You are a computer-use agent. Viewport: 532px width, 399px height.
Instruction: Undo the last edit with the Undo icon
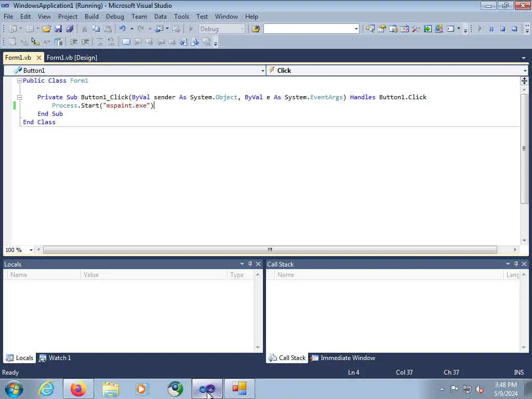[123, 29]
